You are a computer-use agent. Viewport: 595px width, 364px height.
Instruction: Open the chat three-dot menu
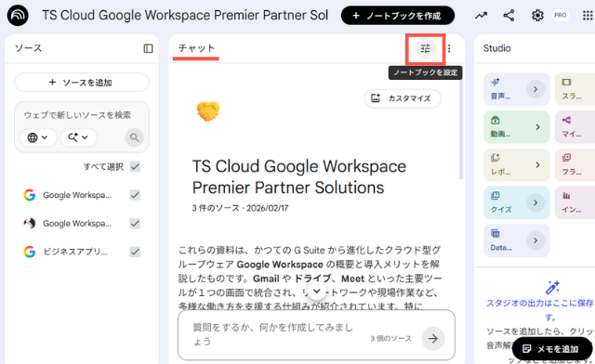(x=449, y=48)
